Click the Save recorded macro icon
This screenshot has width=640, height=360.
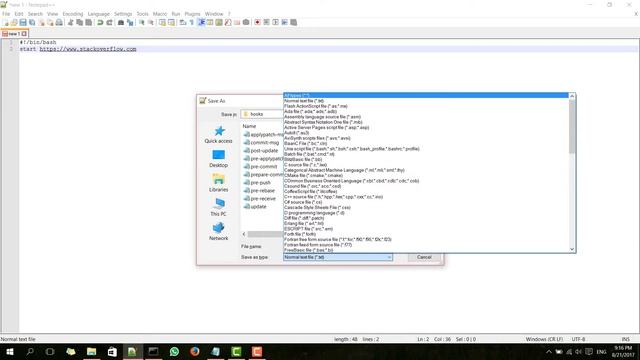point(293,22)
